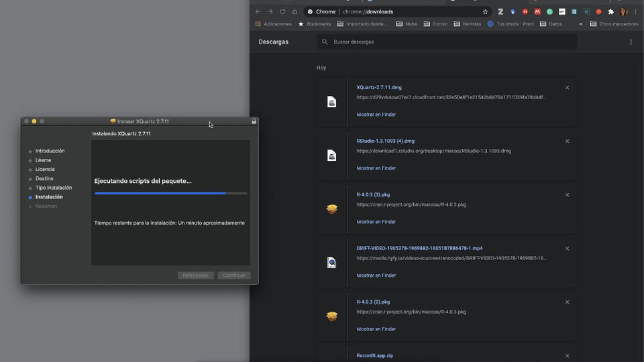The image size is (644, 362).
Task: Click the red record extension icon
Action: 599,12
